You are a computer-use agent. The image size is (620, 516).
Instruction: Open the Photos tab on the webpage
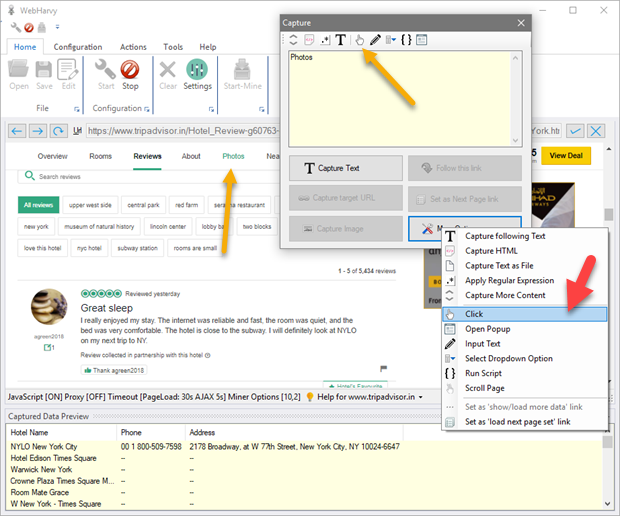[x=233, y=157]
